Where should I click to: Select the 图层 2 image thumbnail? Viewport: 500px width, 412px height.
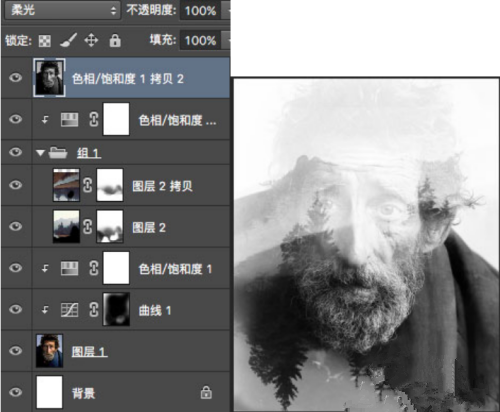pyautogui.click(x=66, y=226)
